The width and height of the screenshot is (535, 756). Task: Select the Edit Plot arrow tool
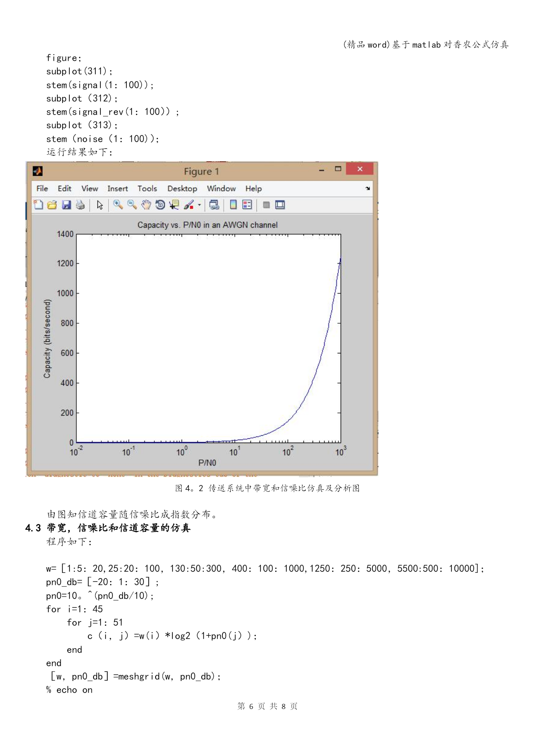[100, 205]
